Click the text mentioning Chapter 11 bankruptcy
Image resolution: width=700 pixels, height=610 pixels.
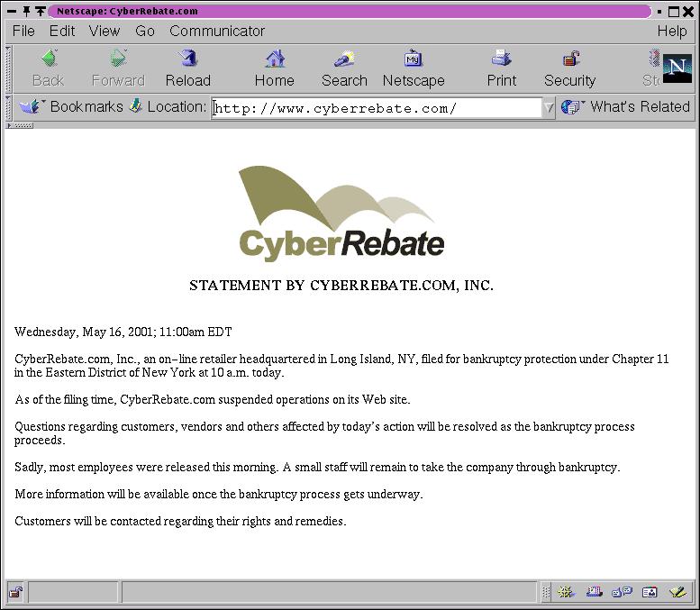(341, 366)
